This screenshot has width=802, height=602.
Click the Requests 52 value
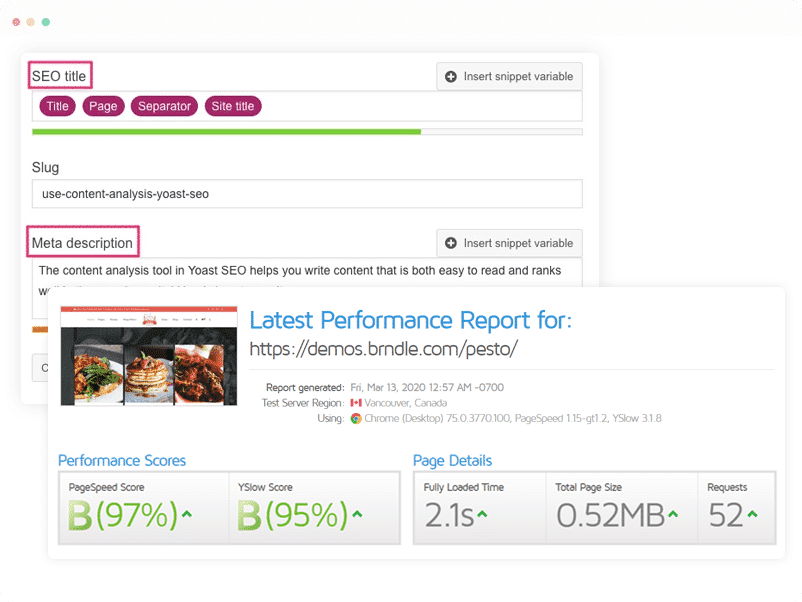tap(726, 515)
